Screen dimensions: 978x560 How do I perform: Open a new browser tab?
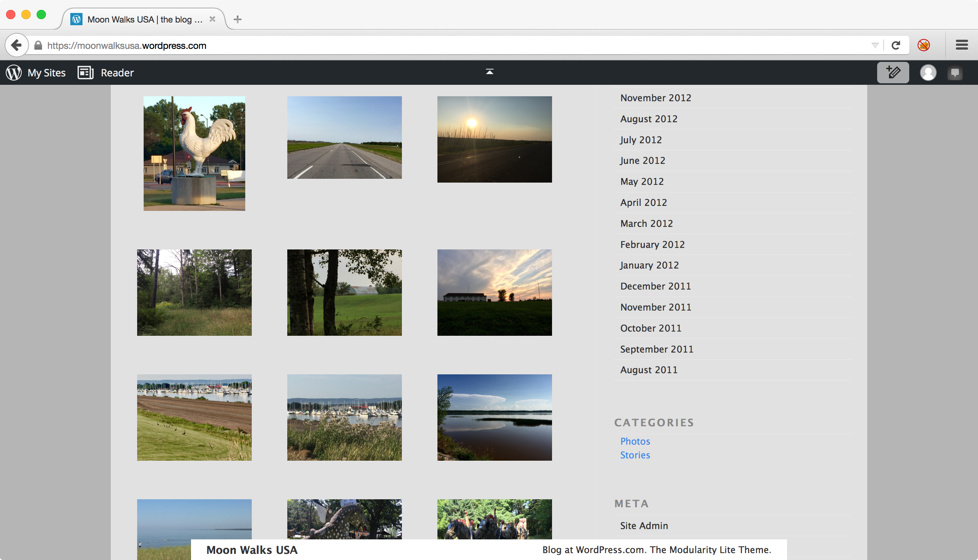click(238, 19)
